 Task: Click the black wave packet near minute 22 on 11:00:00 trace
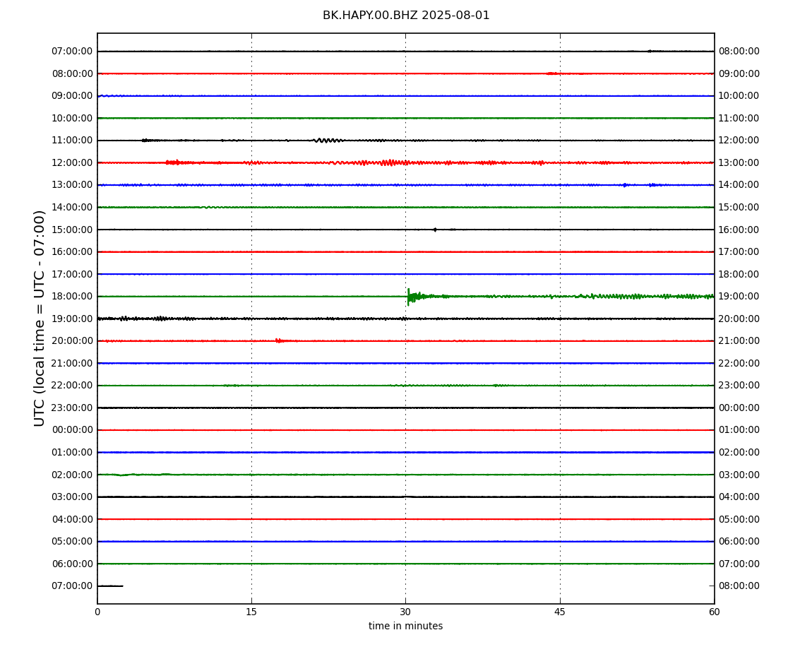(x=328, y=141)
